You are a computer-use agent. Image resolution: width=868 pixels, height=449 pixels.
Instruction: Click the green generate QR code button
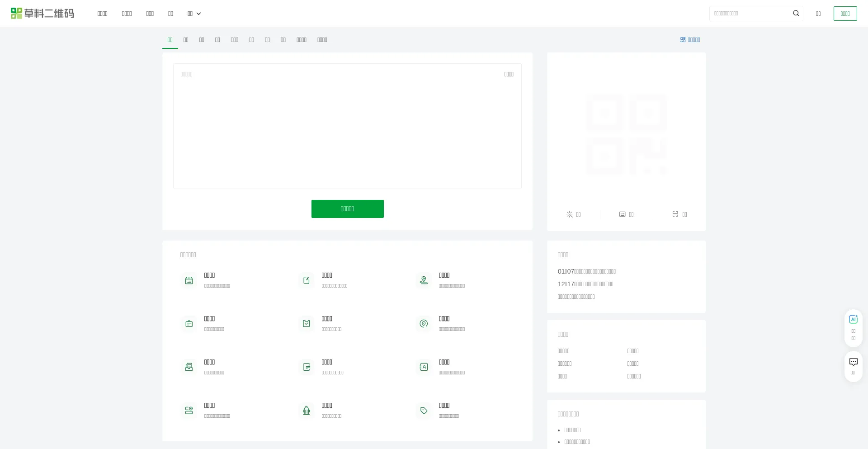[347, 209]
